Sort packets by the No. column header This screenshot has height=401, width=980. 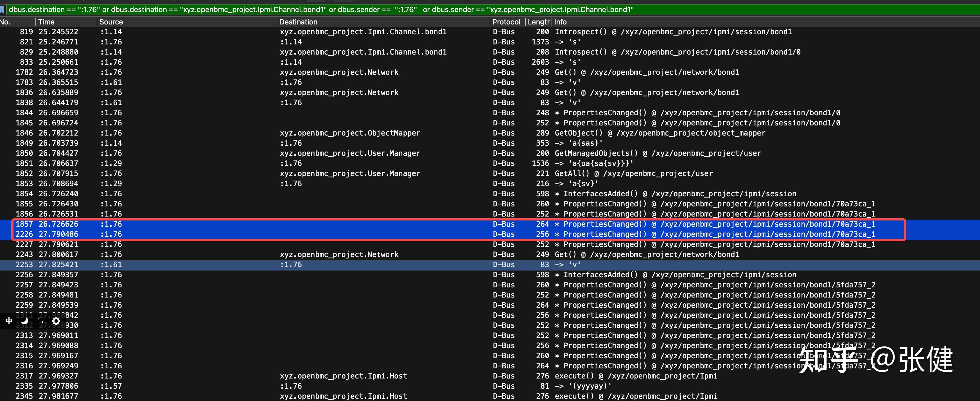(x=15, y=22)
